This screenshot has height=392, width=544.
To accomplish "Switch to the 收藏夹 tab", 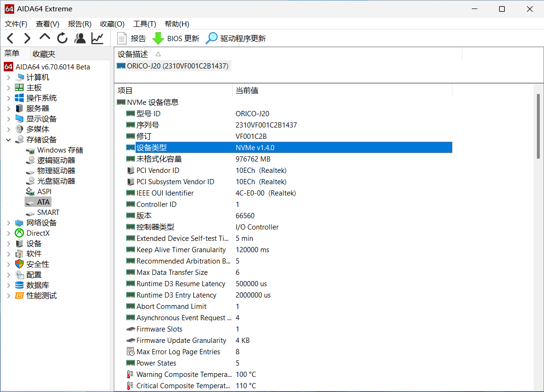I will click(x=44, y=54).
